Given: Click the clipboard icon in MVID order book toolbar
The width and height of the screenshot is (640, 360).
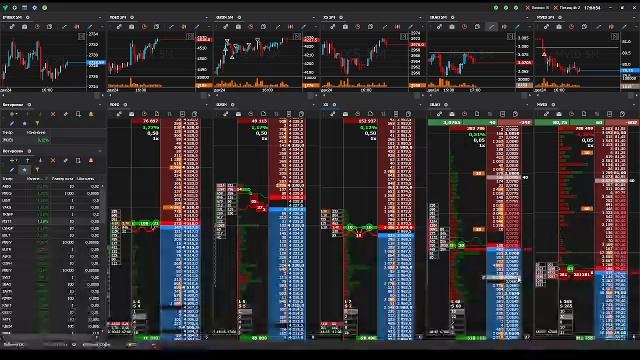Looking at the screenshot, I should (x=622, y=114).
